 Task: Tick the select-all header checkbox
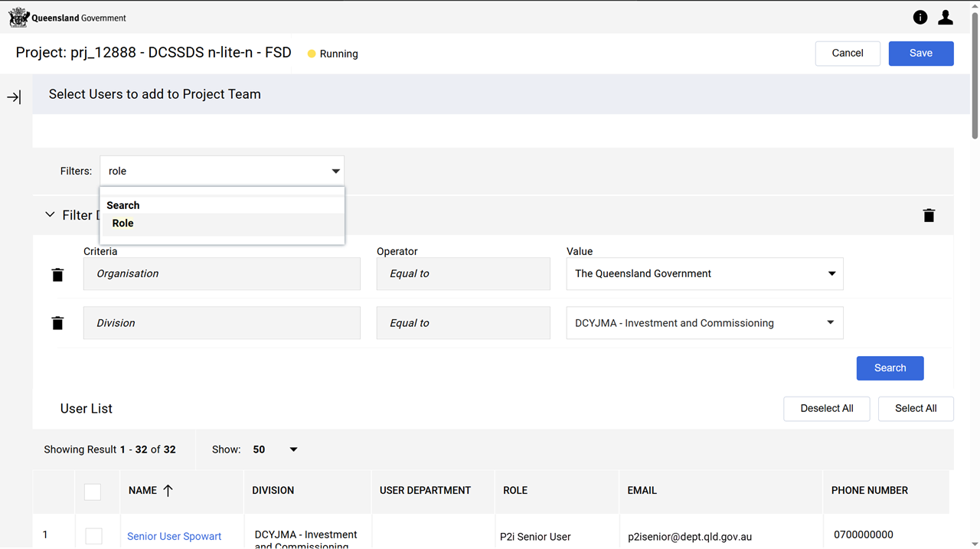[x=93, y=492]
